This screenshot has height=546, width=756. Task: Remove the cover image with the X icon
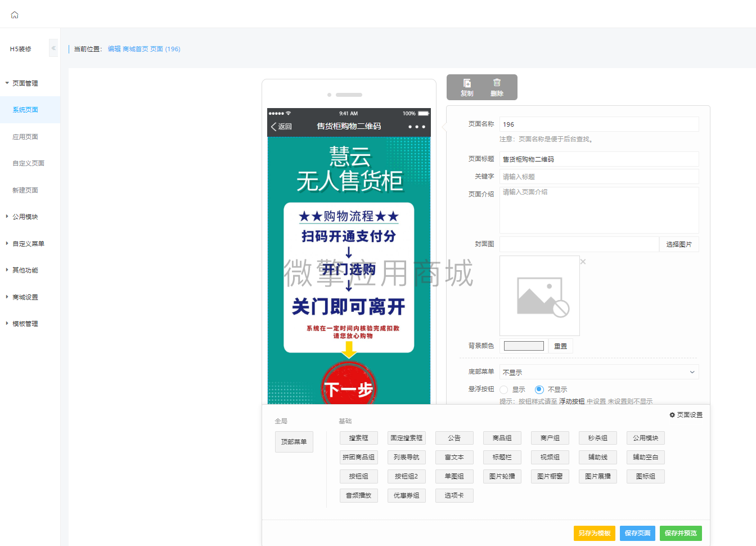(583, 262)
